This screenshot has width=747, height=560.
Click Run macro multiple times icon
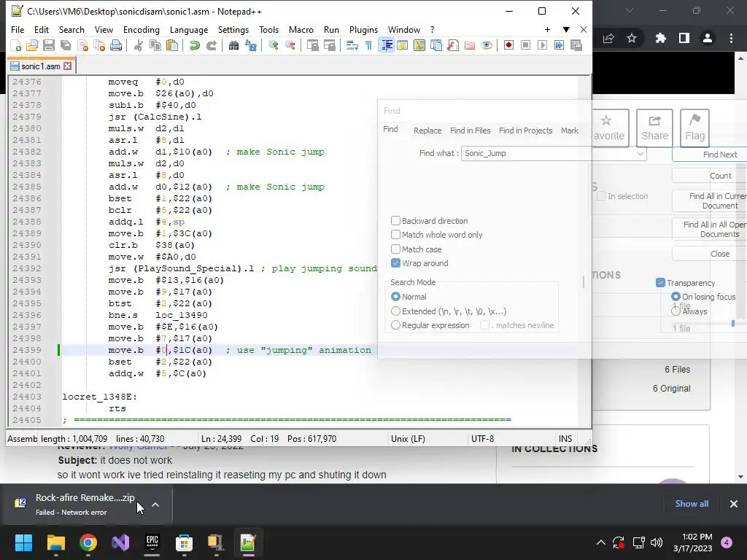560,45
